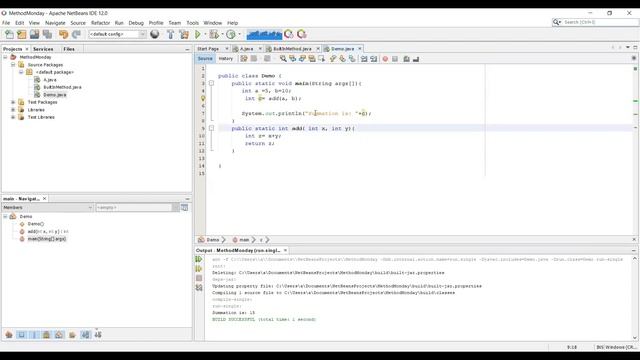Switch to the BuiltInMethod.java editor tab
Viewport: 640px width, 360px height.
[292, 49]
